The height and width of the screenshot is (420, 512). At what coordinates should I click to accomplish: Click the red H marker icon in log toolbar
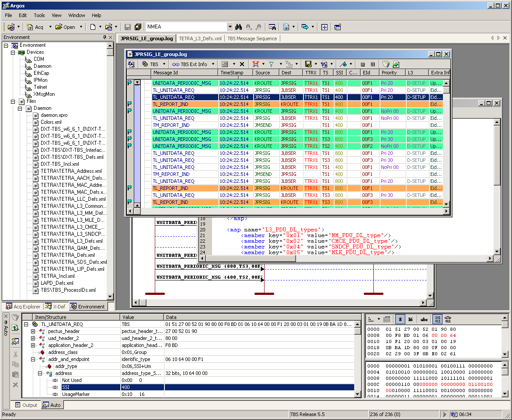tap(256, 64)
